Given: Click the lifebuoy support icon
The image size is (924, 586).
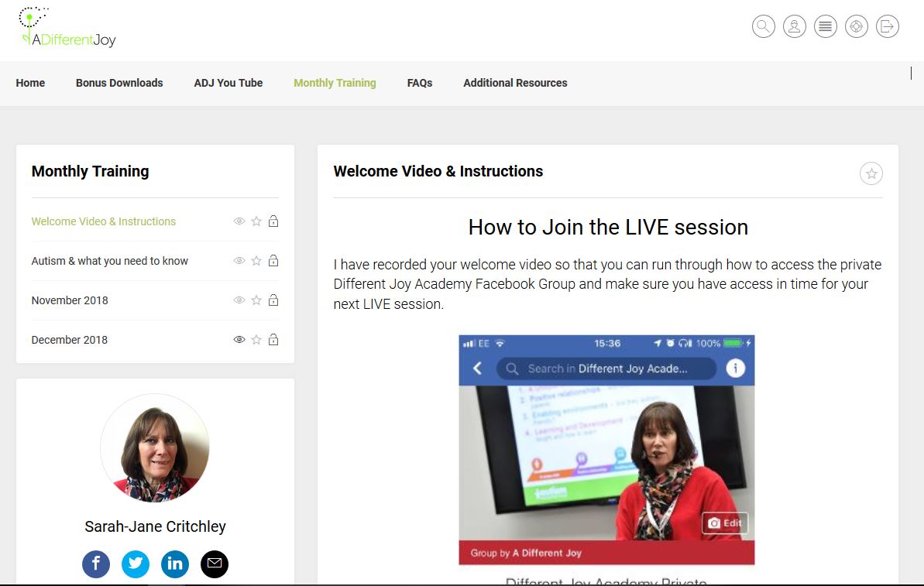Looking at the screenshot, I should pyautogui.click(x=856, y=26).
